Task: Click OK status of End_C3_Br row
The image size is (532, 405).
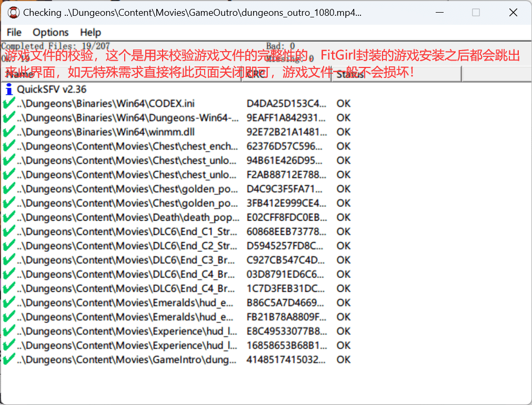Action: pos(344,260)
